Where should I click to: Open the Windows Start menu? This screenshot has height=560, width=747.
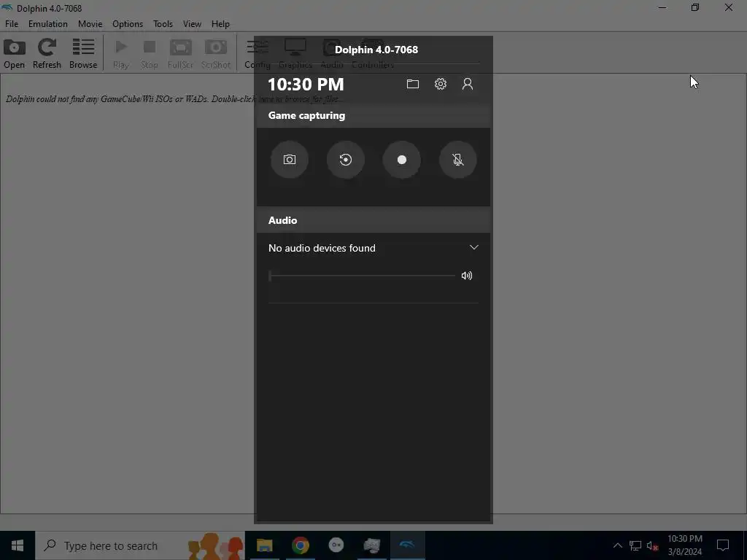point(18,545)
